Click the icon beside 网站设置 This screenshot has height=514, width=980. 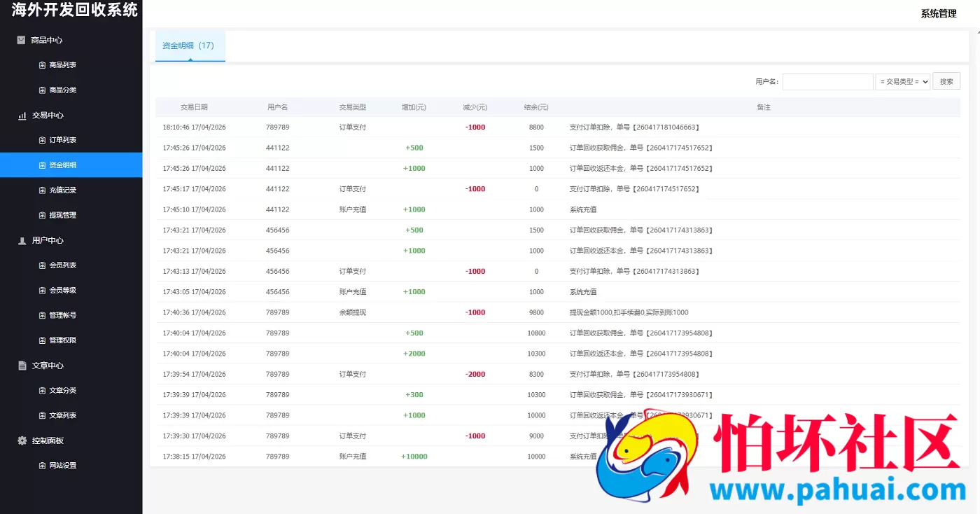(42, 466)
